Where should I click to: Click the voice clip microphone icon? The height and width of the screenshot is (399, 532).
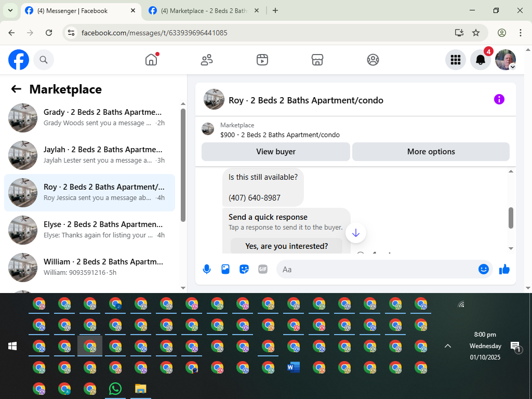coord(207,270)
